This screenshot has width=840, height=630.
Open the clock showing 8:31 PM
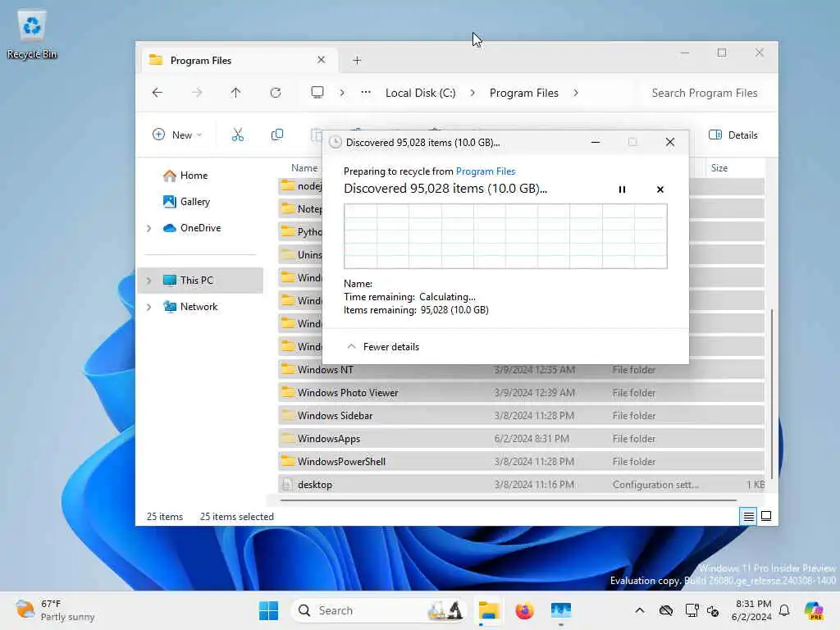(751, 610)
